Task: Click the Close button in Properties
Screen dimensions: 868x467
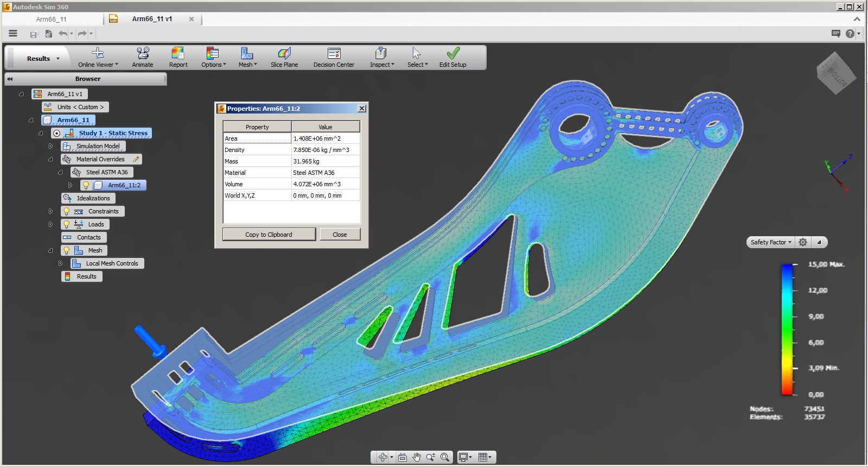Action: (340, 235)
